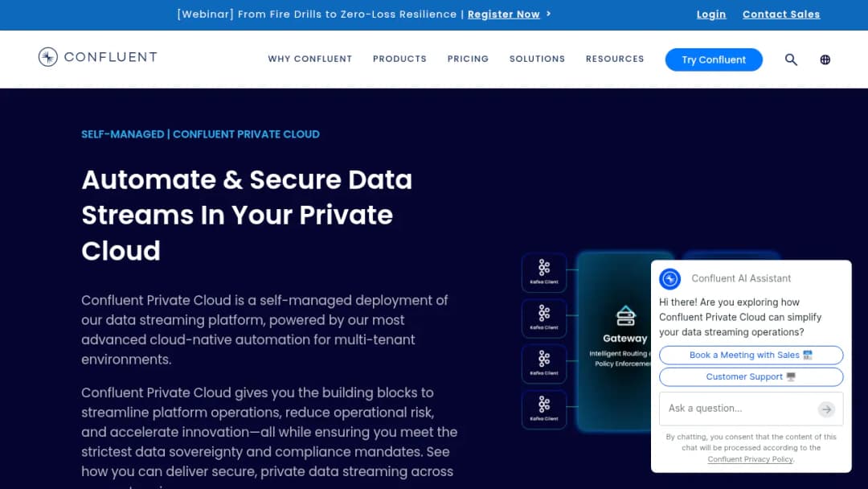
Task: Click the webinar banner text
Action: pyautogui.click(x=317, y=14)
